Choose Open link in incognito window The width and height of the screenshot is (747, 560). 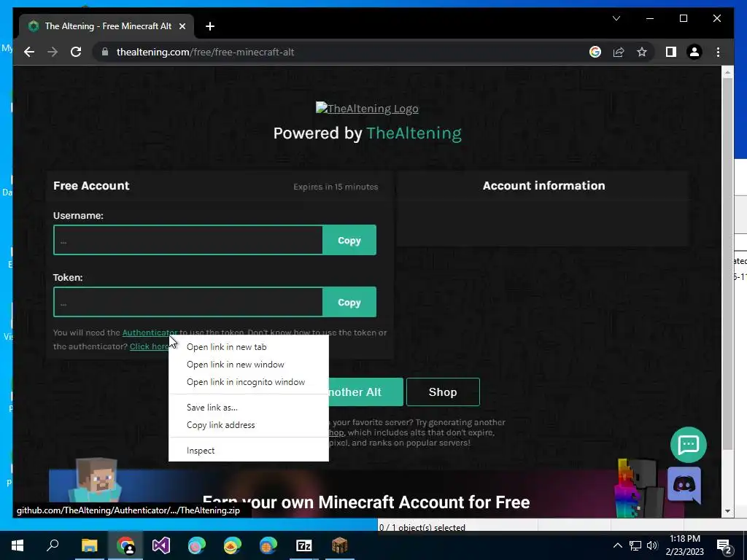249,382
